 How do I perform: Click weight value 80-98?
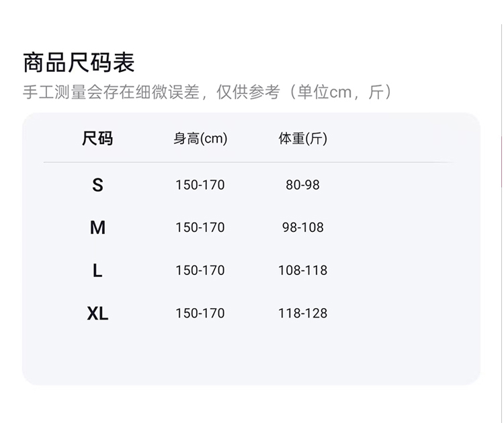(x=303, y=185)
